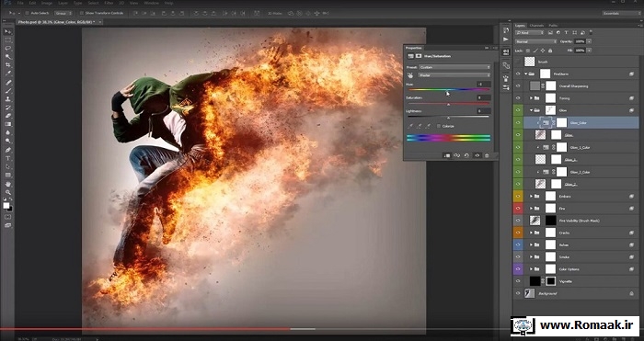644x341 pixels.
Task: Hide the Overall Sharpening layer
Action: (518, 86)
